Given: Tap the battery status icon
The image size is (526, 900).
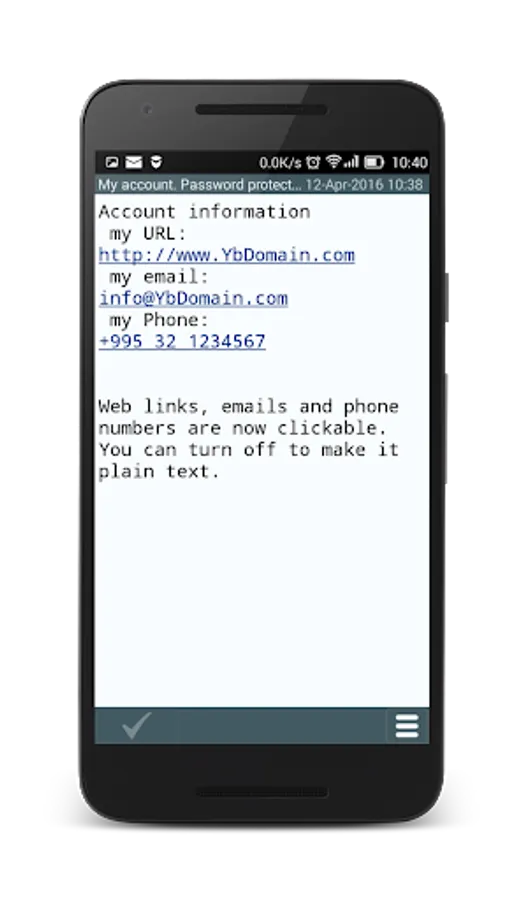Looking at the screenshot, I should [x=374, y=163].
